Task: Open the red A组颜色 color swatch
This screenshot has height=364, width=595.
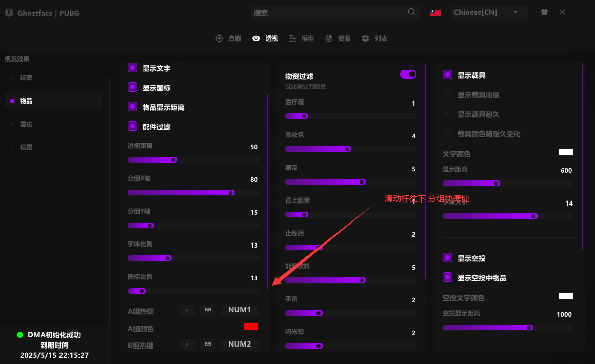Action: [251, 327]
